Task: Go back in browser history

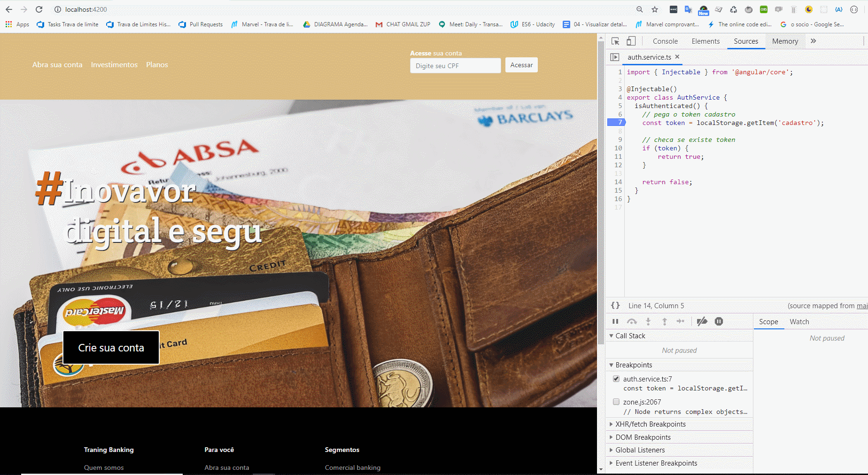Action: coord(9,9)
